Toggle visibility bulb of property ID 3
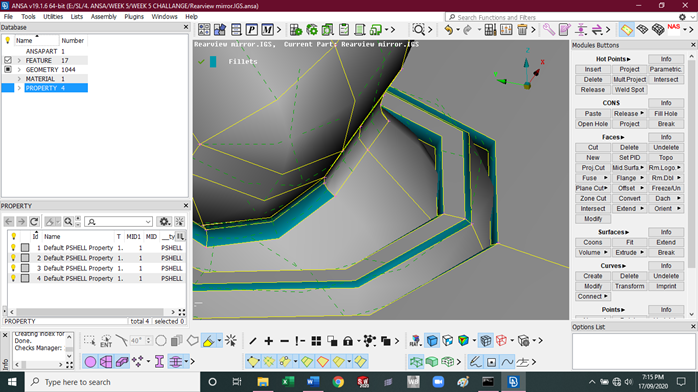This screenshot has height=392, width=698. click(13, 268)
